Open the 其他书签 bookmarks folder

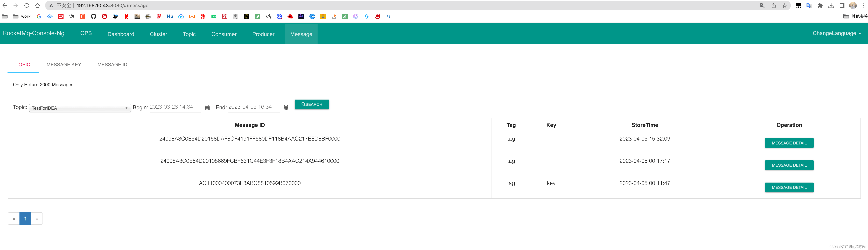pyautogui.click(x=855, y=16)
